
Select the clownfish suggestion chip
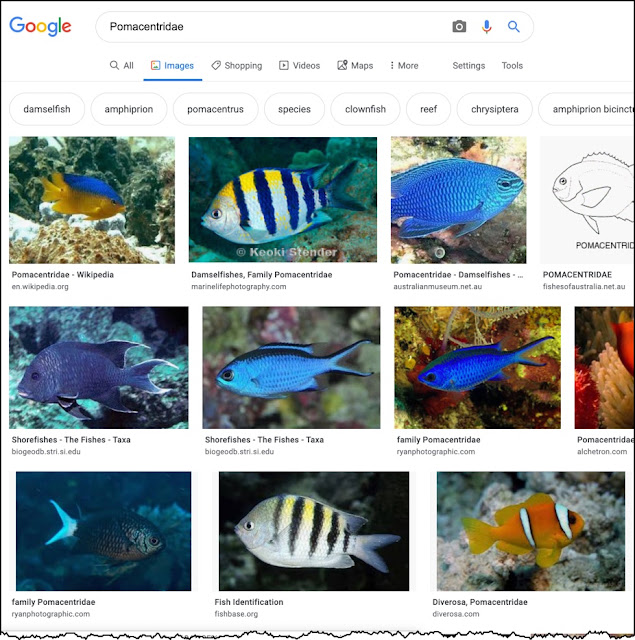[365, 109]
